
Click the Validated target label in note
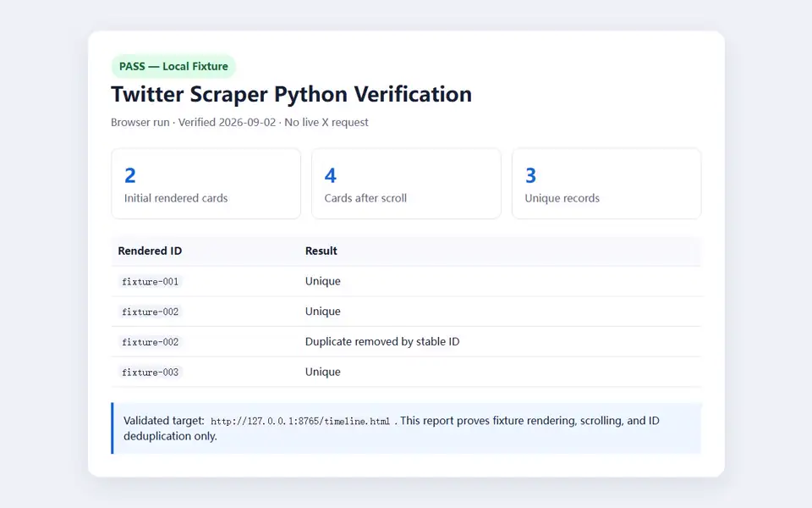click(163, 421)
